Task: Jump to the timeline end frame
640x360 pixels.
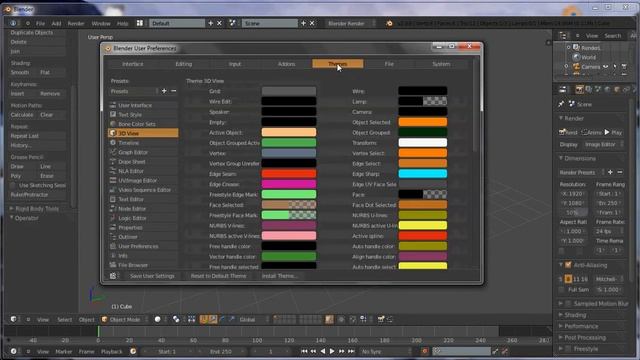Action: [x=351, y=351]
